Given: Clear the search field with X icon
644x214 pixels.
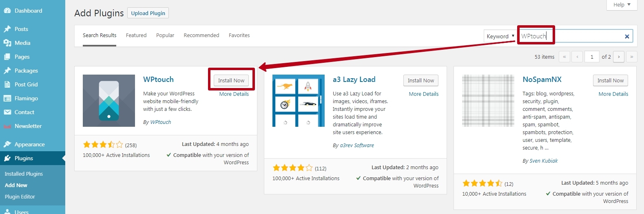Looking at the screenshot, I should [627, 36].
